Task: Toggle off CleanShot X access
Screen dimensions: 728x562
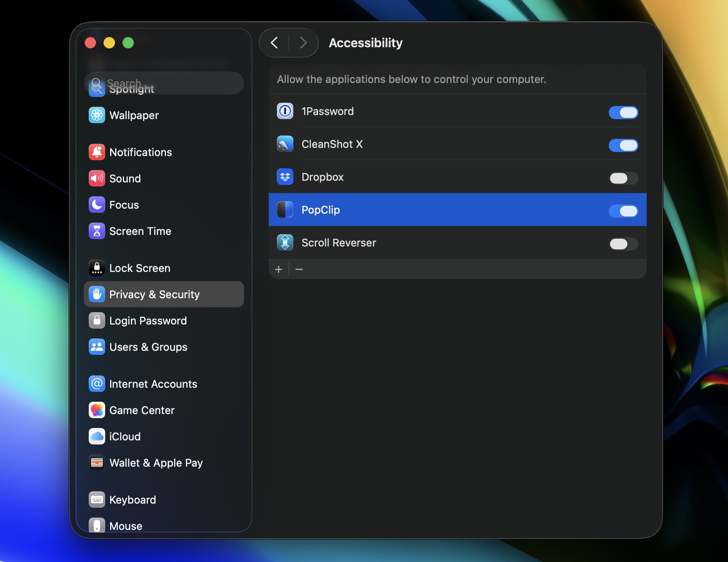Action: pos(623,145)
